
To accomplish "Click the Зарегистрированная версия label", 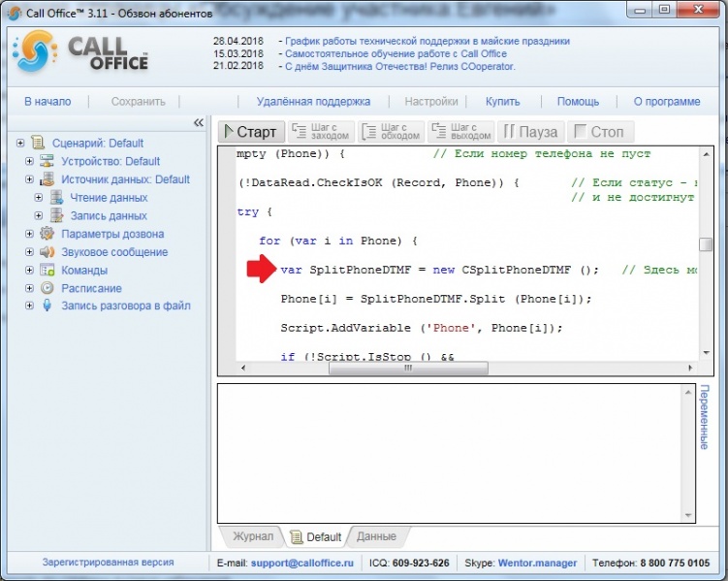I will 108,563.
